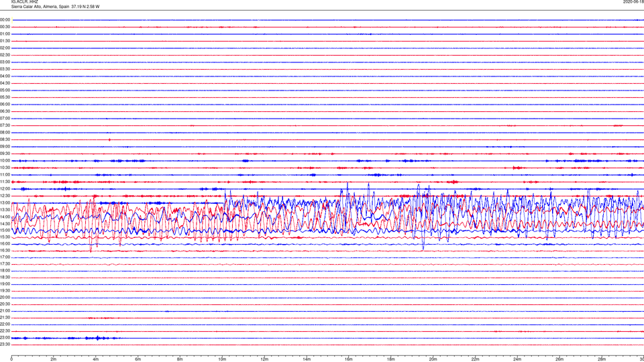The width and height of the screenshot is (644, 362).
Task: Click the 20m tick label on time axis
Action: 433,359
